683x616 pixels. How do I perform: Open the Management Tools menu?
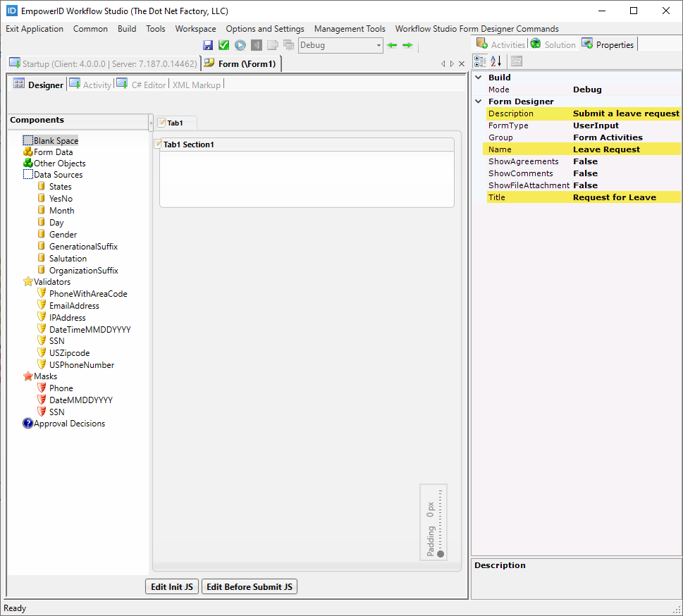(350, 29)
